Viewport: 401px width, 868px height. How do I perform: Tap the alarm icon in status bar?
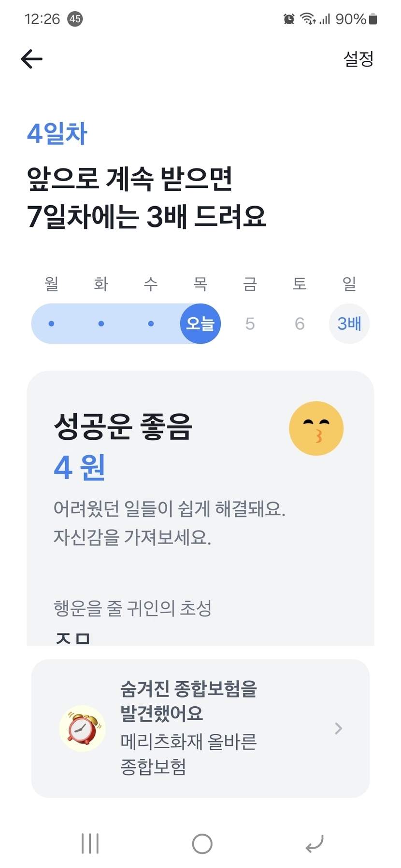coord(289,19)
